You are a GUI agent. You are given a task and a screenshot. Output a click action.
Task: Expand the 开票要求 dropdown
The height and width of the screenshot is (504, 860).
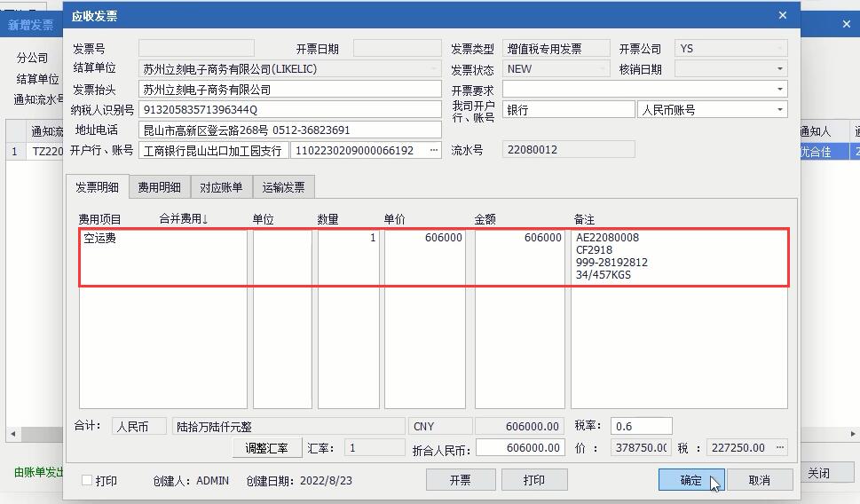pyautogui.click(x=780, y=90)
